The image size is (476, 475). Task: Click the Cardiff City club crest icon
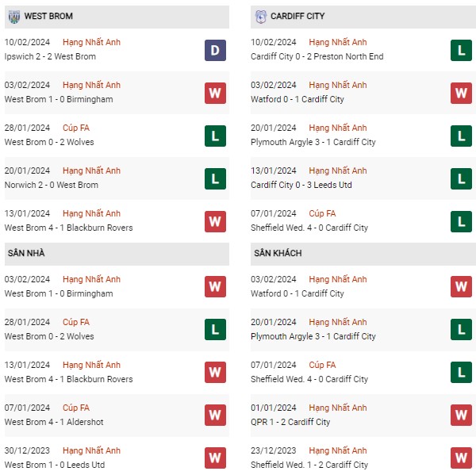click(x=260, y=17)
